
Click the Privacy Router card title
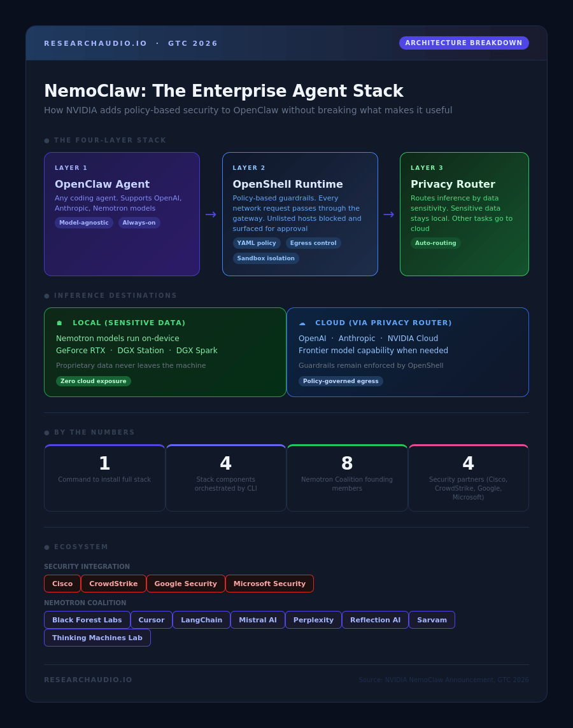click(x=453, y=185)
